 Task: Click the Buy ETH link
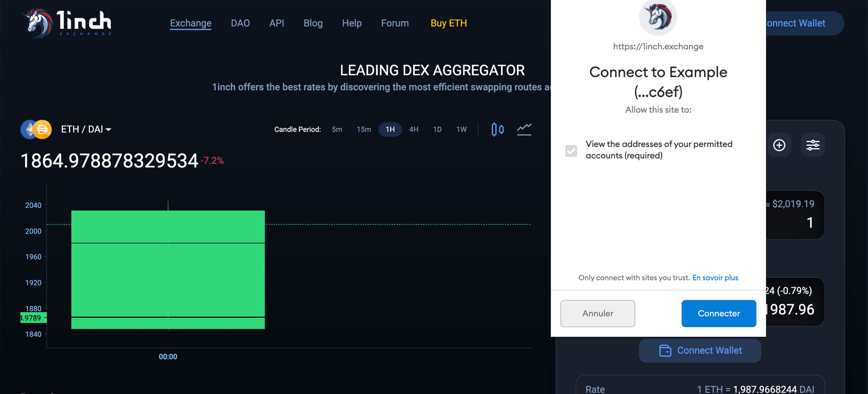coord(449,23)
